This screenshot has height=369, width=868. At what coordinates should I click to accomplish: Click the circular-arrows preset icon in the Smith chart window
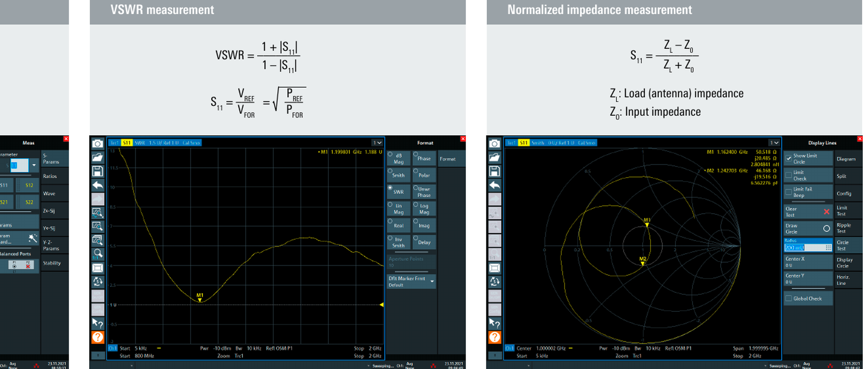click(494, 281)
